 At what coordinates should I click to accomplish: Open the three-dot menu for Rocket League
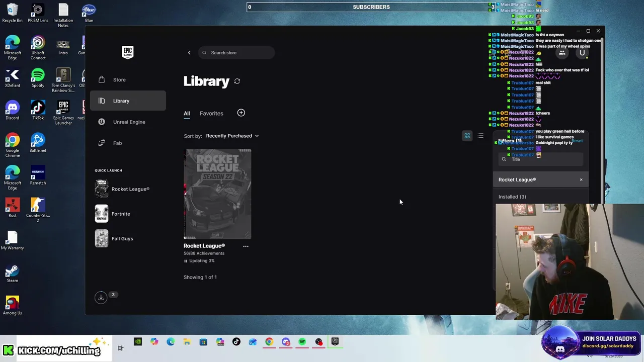(246, 246)
